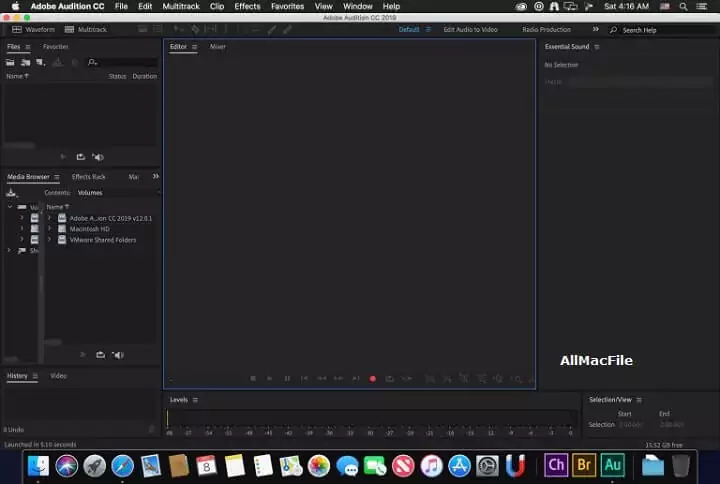This screenshot has height=484, width=720.
Task: Open the Levels panel menu
Action: pos(195,400)
